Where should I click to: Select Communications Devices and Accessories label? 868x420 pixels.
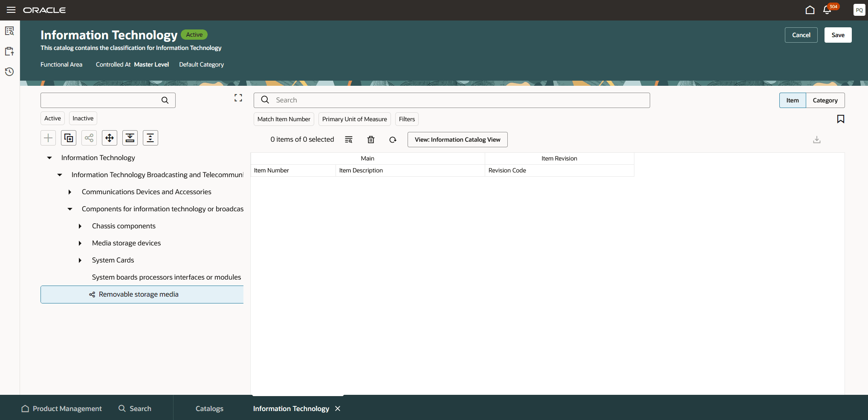click(x=147, y=192)
